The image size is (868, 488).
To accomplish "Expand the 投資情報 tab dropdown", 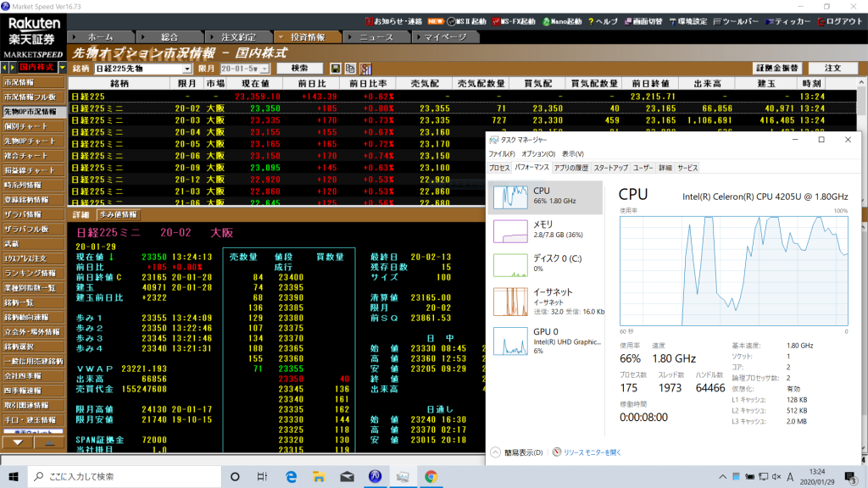I will [x=281, y=37].
